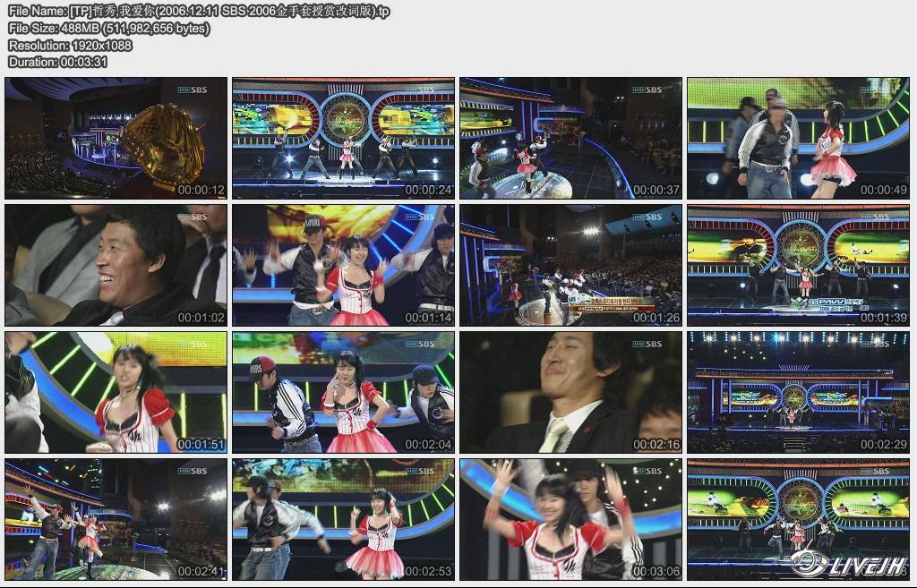This screenshot has height=588, width=917.
Task: Click the thumbnail timestamped 00:00:12
Action: tap(116, 138)
